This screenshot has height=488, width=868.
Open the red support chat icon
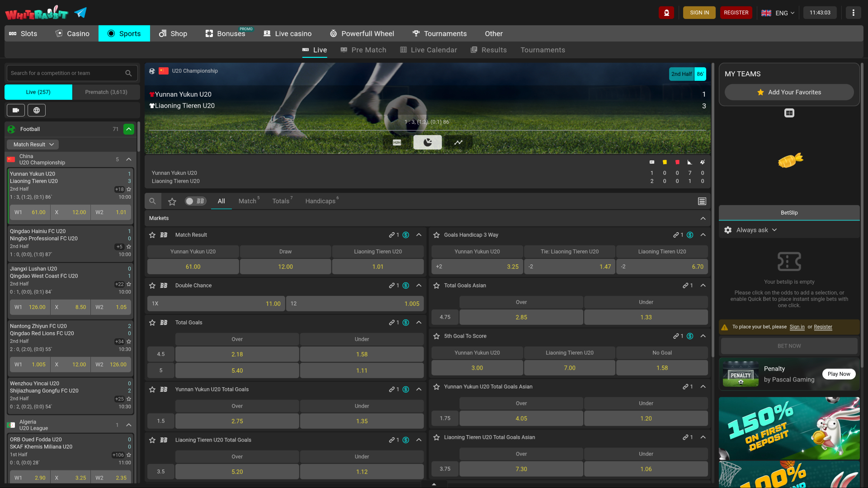pyautogui.click(x=666, y=13)
